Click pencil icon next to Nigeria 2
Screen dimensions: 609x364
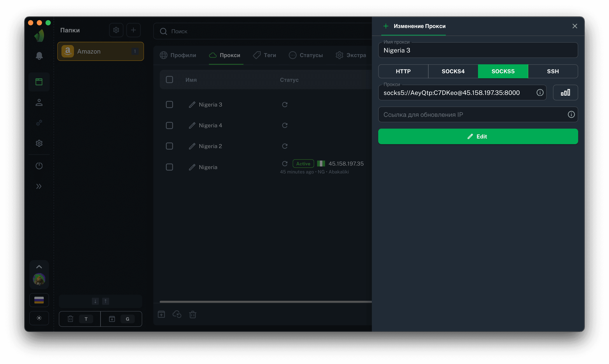pos(192,146)
